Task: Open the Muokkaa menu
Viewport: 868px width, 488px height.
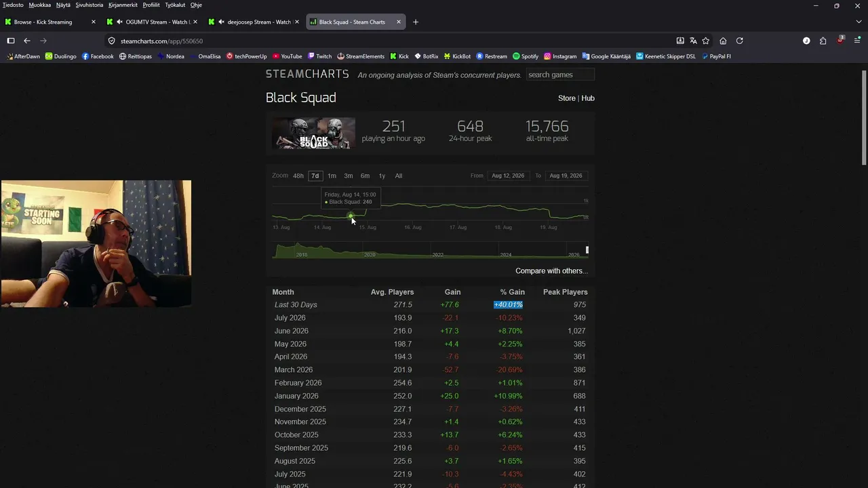Action: click(x=40, y=5)
